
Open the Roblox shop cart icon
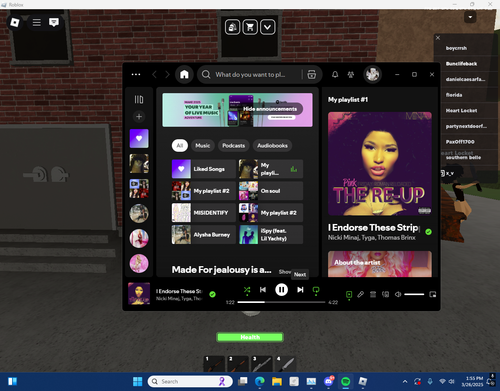pos(250,27)
